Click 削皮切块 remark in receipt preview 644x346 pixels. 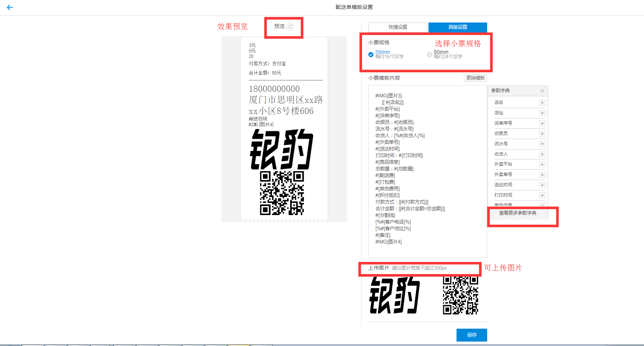258,119
